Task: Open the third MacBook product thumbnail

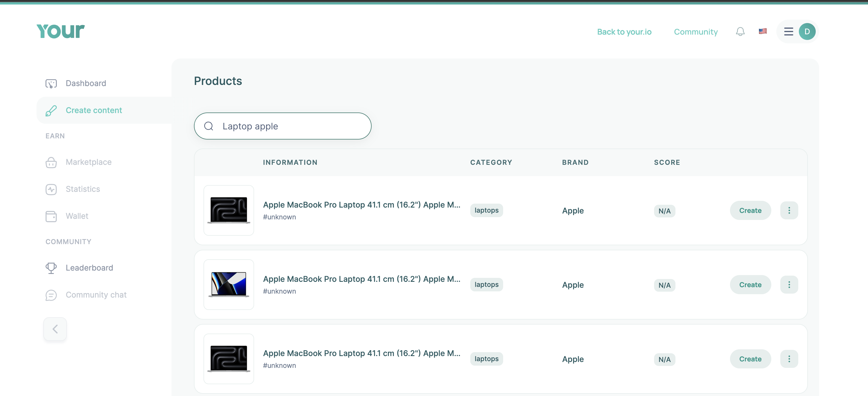Action: pyautogui.click(x=229, y=359)
